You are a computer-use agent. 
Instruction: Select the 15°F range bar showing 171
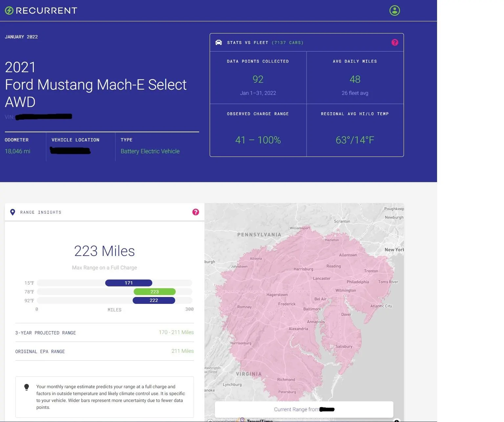tap(129, 283)
